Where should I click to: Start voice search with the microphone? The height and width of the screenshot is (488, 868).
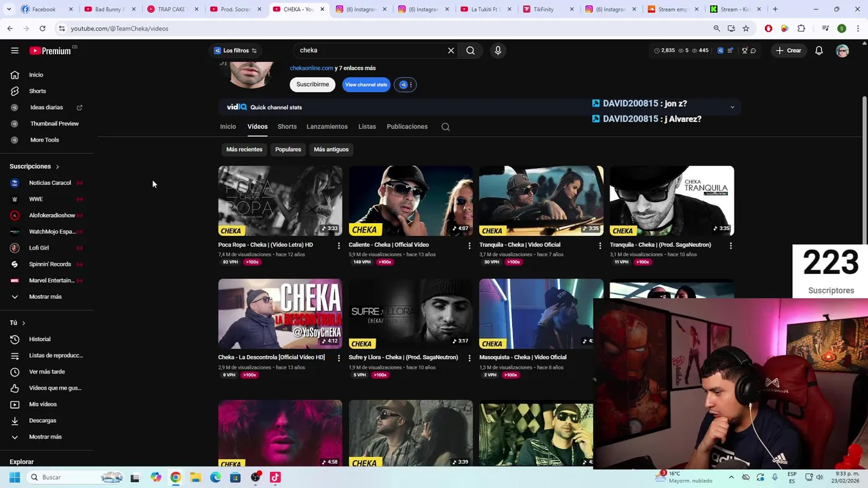[498, 50]
